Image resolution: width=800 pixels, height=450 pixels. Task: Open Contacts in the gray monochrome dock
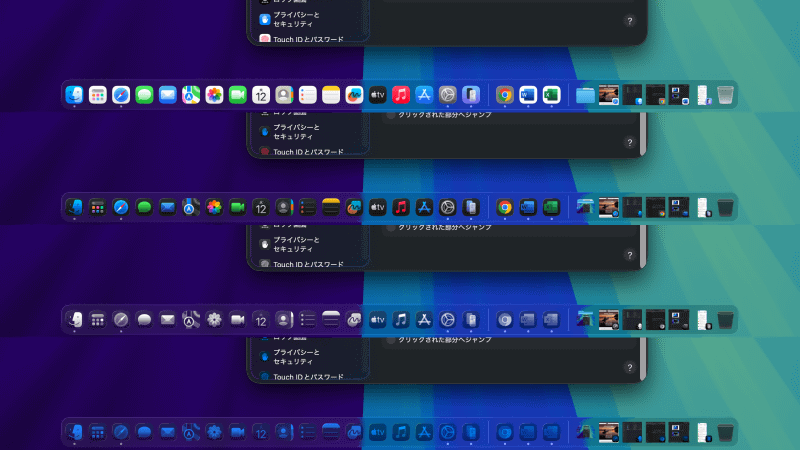pyautogui.click(x=284, y=319)
